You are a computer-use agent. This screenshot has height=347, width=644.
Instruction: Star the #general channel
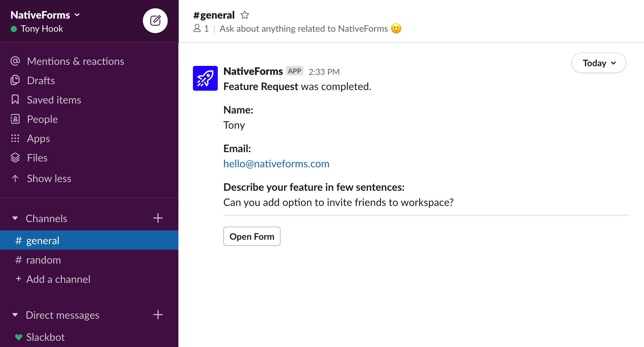tap(245, 15)
